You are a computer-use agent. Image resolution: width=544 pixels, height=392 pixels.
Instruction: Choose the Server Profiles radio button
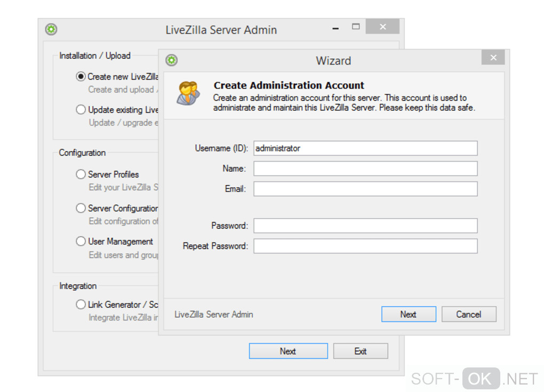tap(81, 174)
